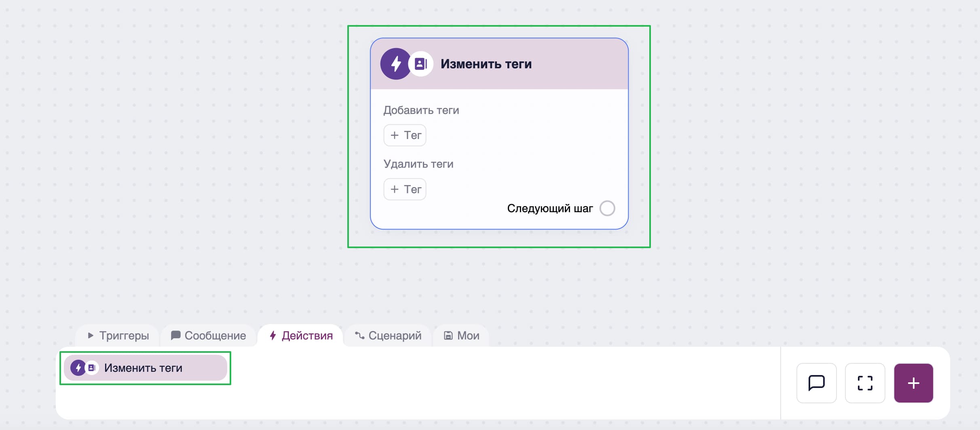The height and width of the screenshot is (430, 980).
Task: Switch to the Сообщение tab
Action: [x=209, y=335]
